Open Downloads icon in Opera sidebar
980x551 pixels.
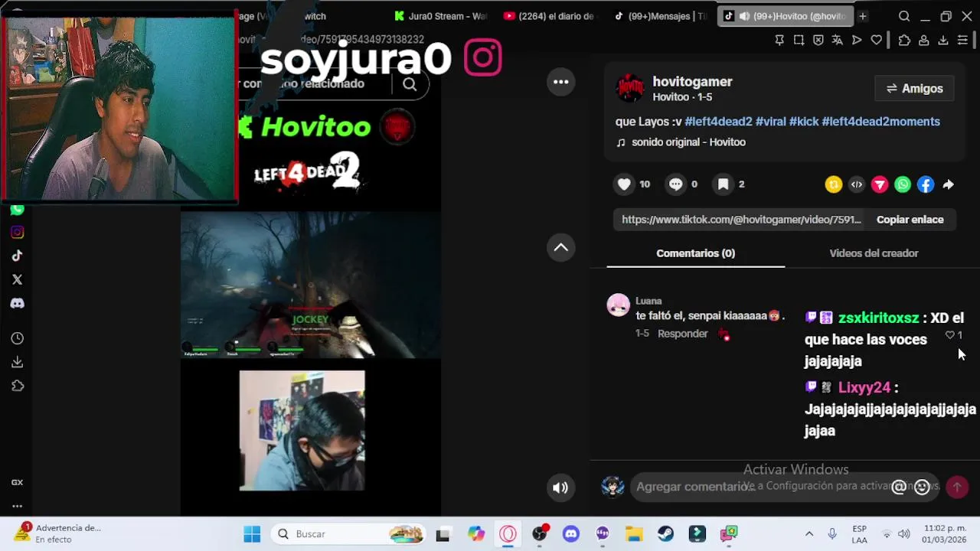tap(18, 362)
